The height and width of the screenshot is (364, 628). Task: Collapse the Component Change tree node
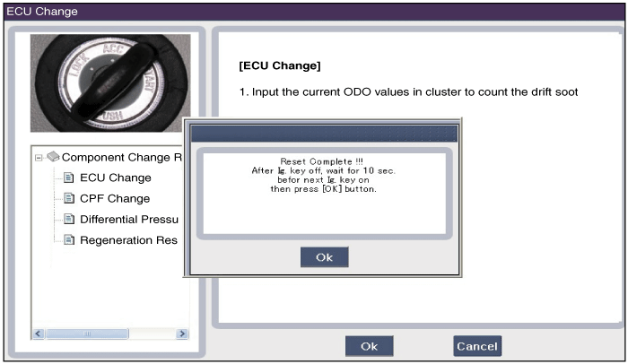pyautogui.click(x=39, y=158)
